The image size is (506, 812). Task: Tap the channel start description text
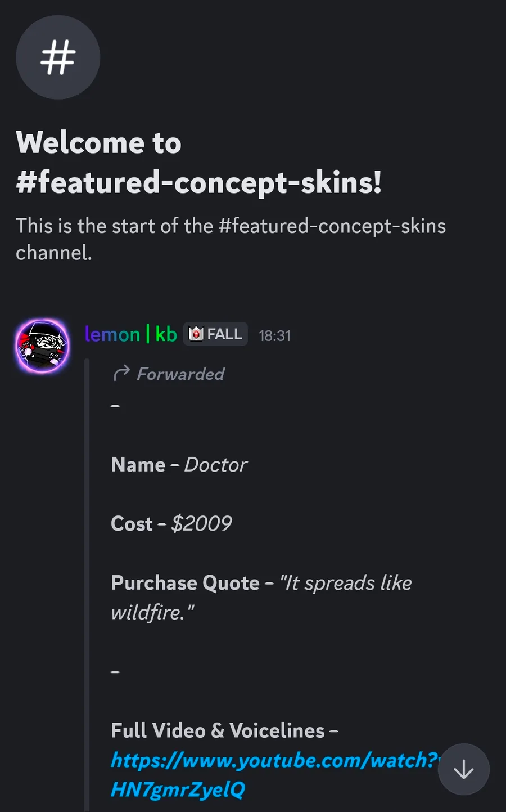231,239
